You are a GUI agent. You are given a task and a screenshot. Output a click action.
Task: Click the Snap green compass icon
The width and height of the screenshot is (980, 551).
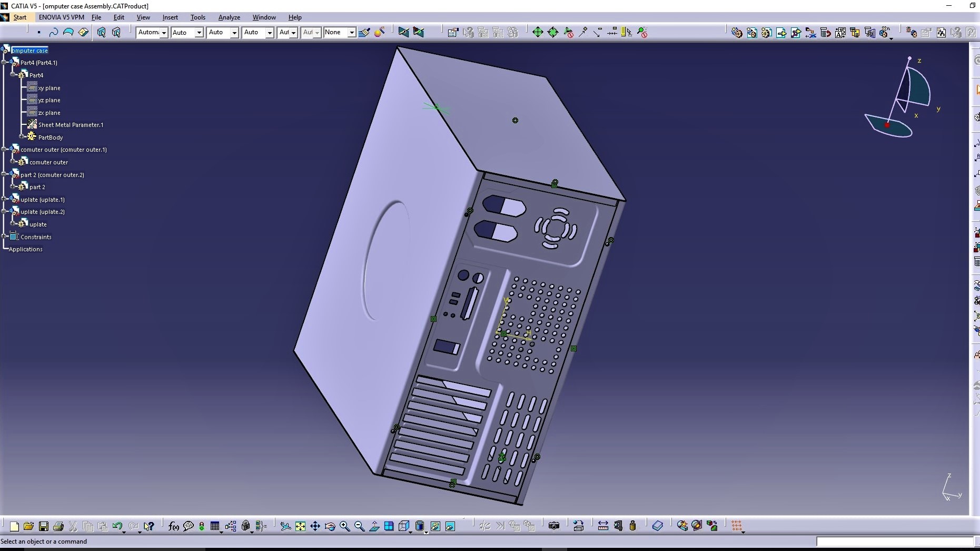click(553, 32)
